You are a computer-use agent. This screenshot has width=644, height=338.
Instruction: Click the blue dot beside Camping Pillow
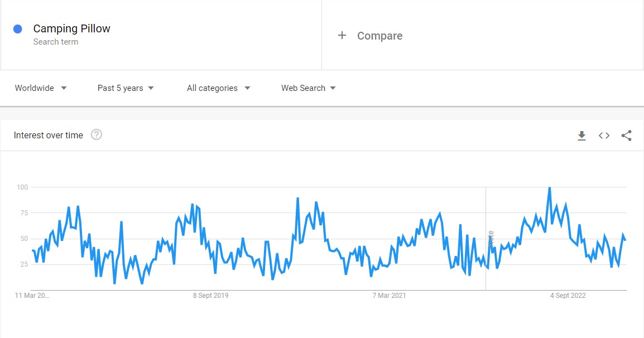18,29
